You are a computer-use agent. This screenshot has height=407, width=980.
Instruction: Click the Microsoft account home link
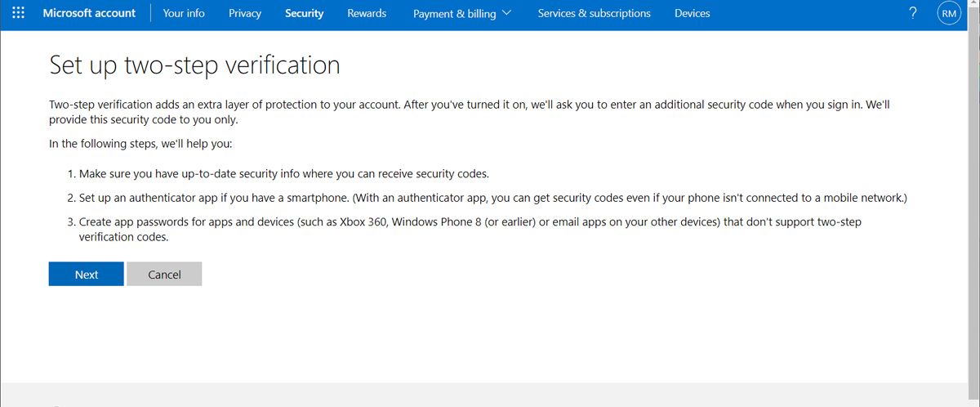89,13
